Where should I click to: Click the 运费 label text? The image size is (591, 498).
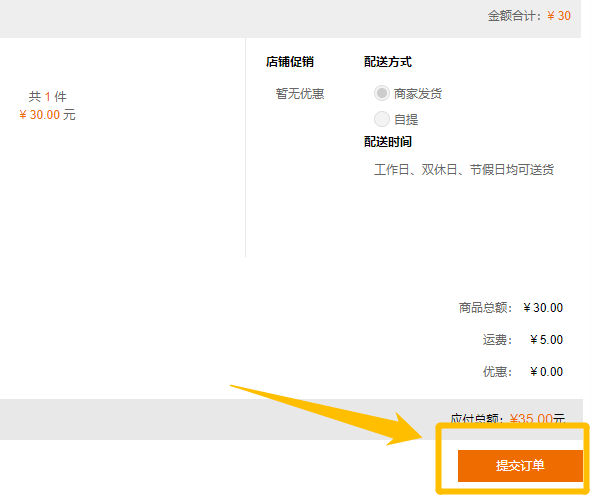click(x=498, y=340)
